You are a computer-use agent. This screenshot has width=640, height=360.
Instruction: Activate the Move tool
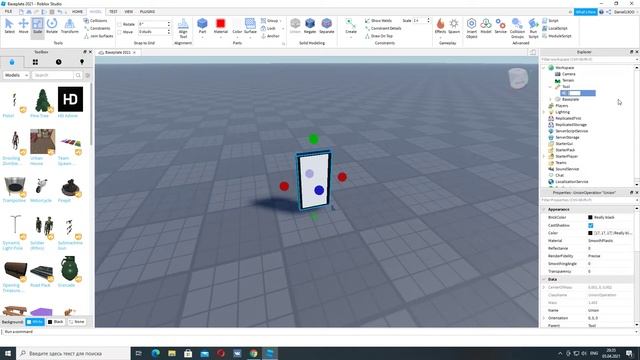tap(24, 26)
